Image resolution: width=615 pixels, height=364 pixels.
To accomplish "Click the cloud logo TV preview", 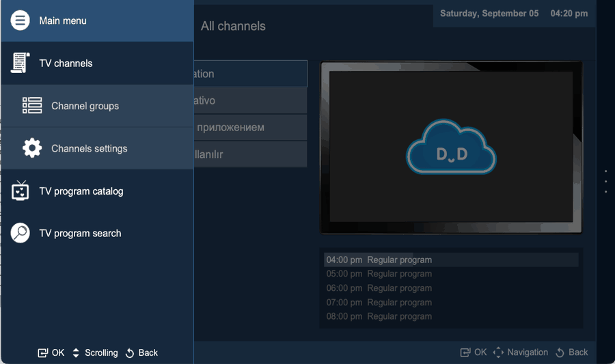I will coord(451,147).
